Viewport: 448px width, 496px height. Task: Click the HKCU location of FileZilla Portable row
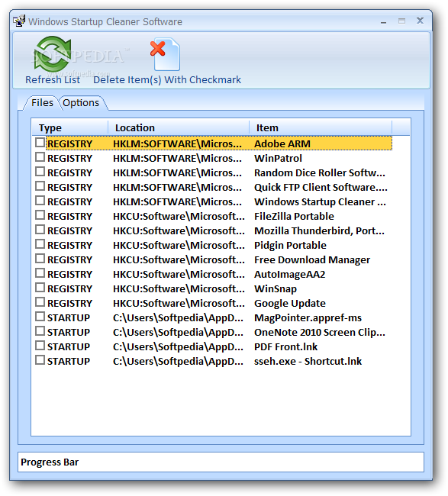point(179,217)
